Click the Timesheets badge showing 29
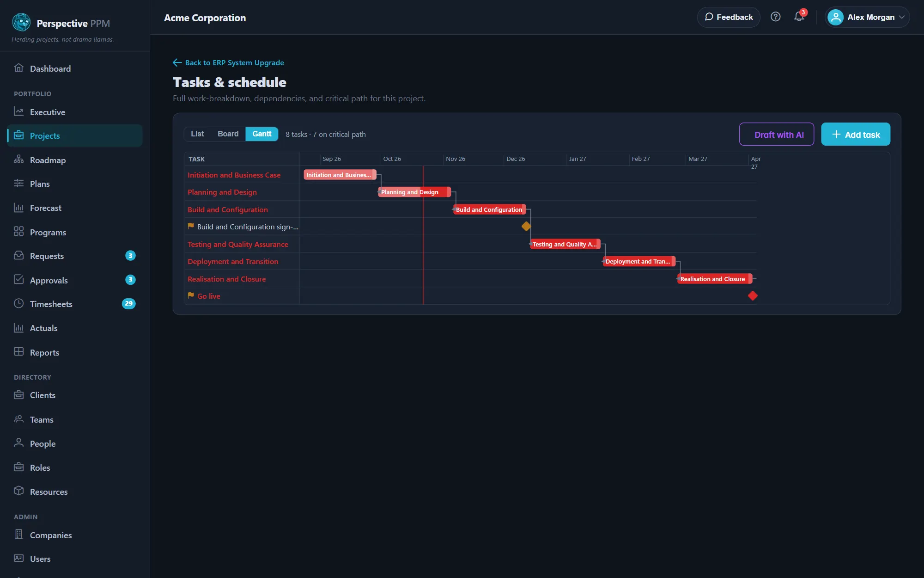Image resolution: width=924 pixels, height=578 pixels. [128, 303]
